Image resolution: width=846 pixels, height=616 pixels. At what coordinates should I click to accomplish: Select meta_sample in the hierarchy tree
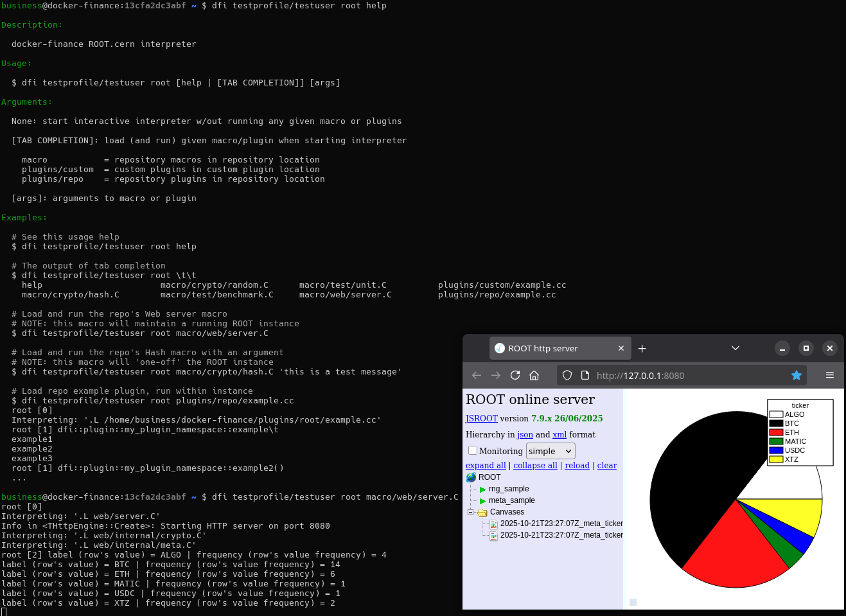point(511,500)
